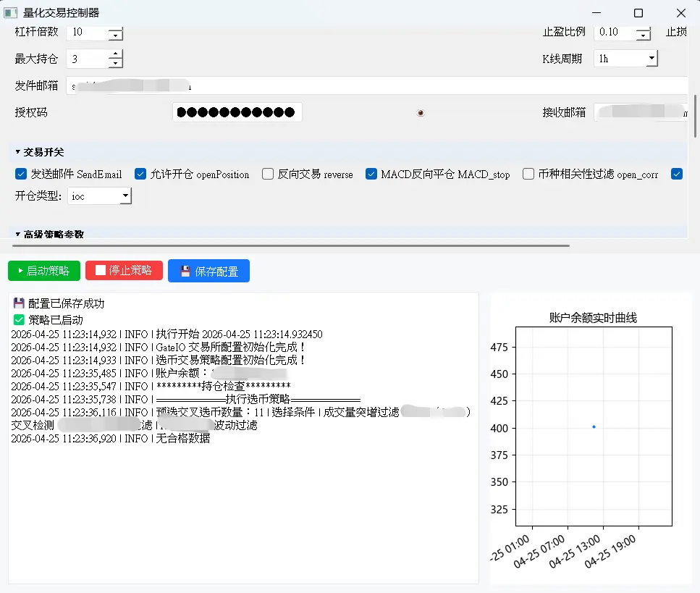Decrease 最大持仓 with the down arrow
The height and width of the screenshot is (593, 700).
(116, 64)
